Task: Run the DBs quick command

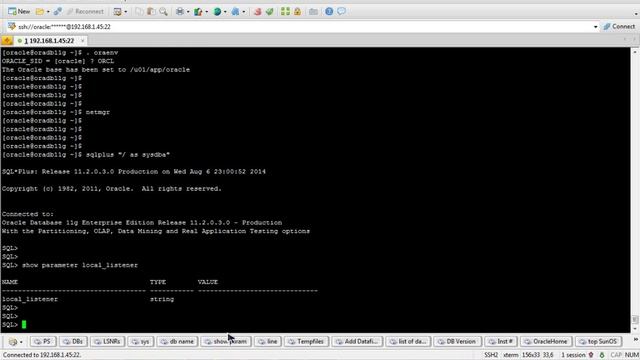Action: (x=73, y=342)
